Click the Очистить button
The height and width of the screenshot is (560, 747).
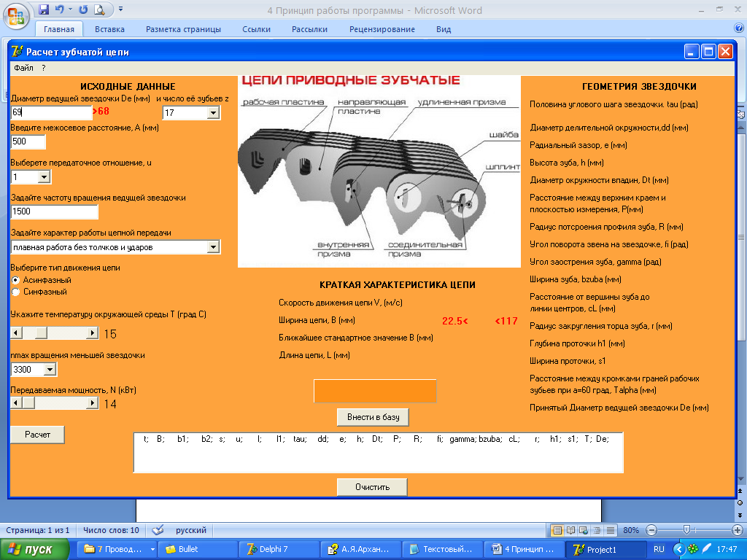(x=372, y=487)
